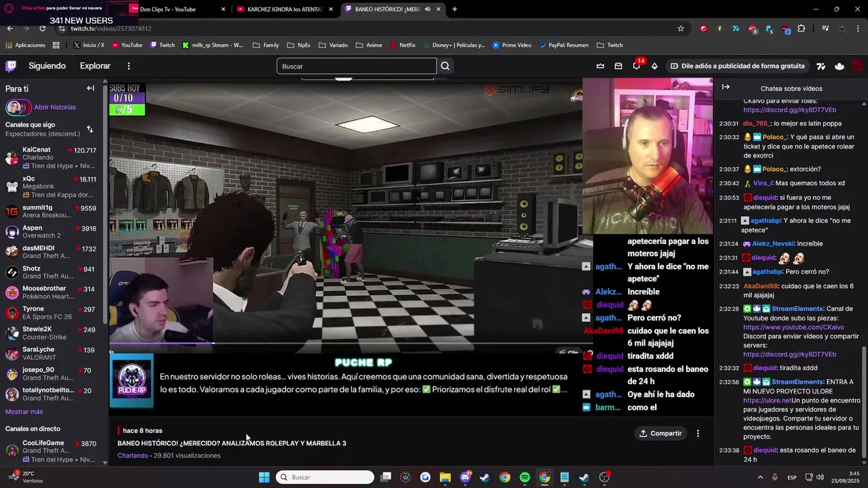868x488 pixels.
Task: Click the 7TV icon in Twitch header
Action: tap(821, 66)
